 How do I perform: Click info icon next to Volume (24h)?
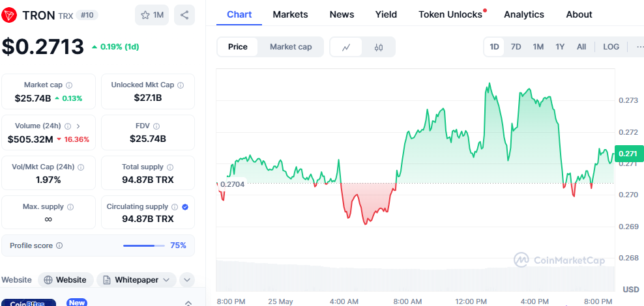tap(68, 126)
